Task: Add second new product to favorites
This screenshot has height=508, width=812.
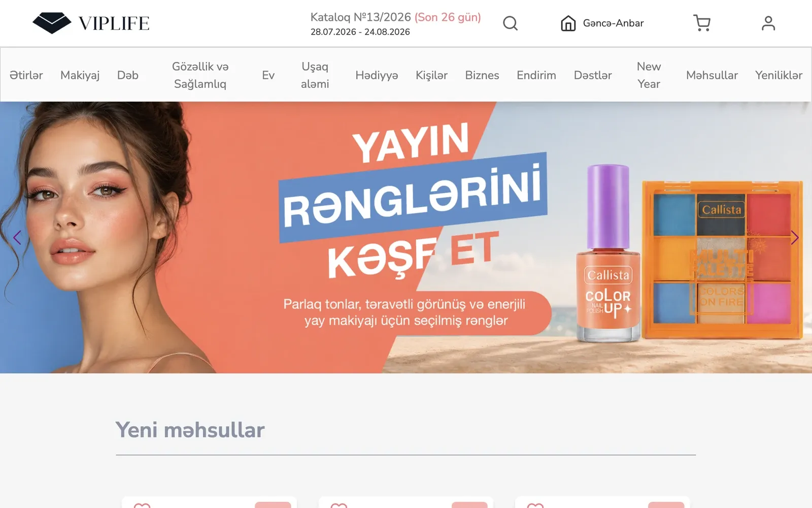Action: point(339,505)
